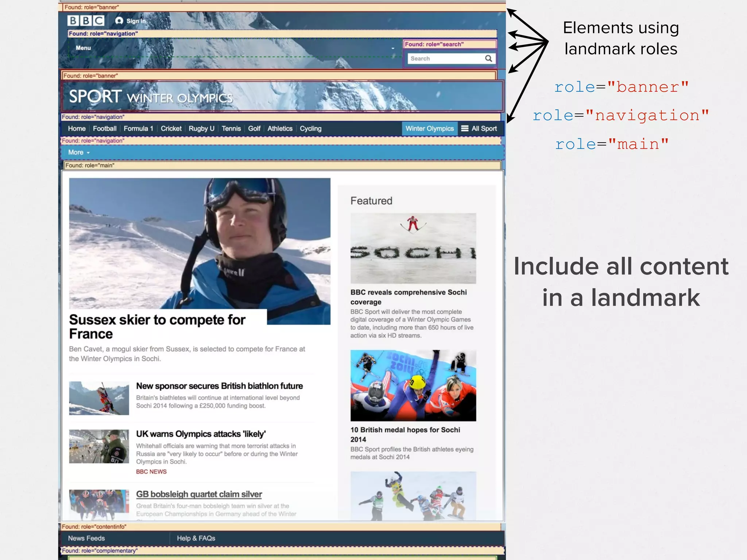Open the Menu navigation bar

click(x=83, y=48)
